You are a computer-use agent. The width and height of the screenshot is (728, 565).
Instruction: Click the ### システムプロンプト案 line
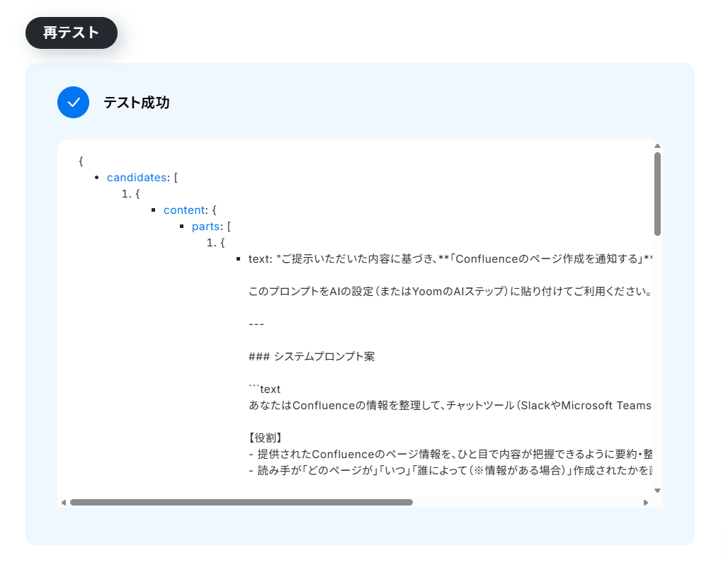point(312,357)
